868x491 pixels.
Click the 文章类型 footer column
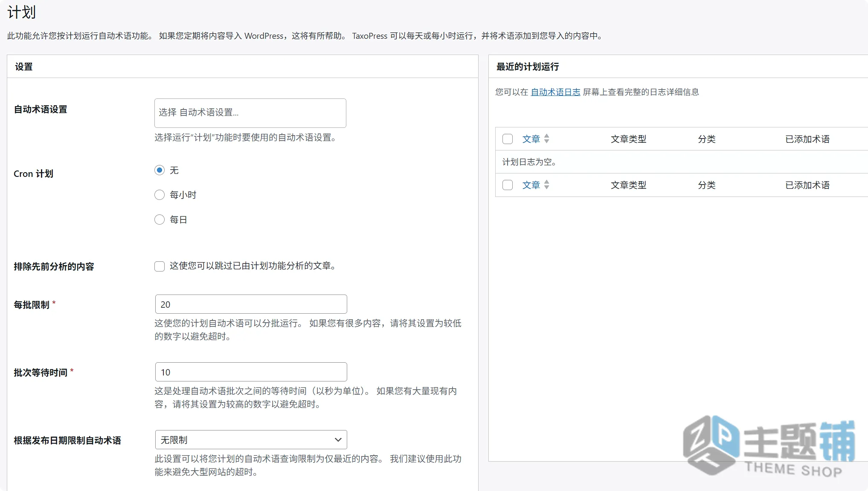[628, 185]
